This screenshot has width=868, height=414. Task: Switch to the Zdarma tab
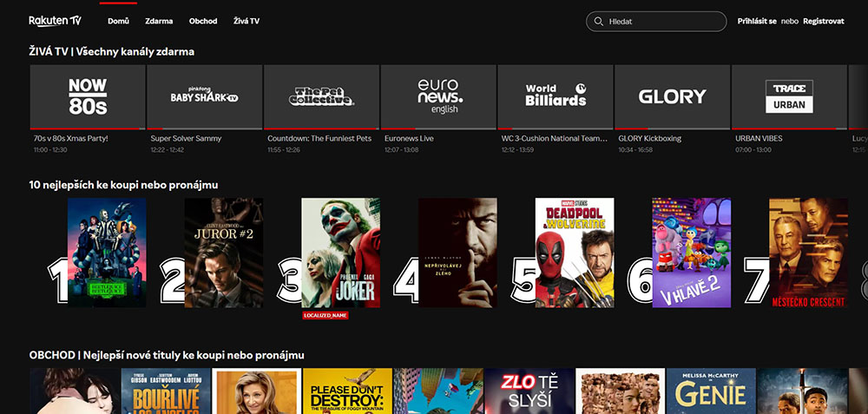click(159, 21)
